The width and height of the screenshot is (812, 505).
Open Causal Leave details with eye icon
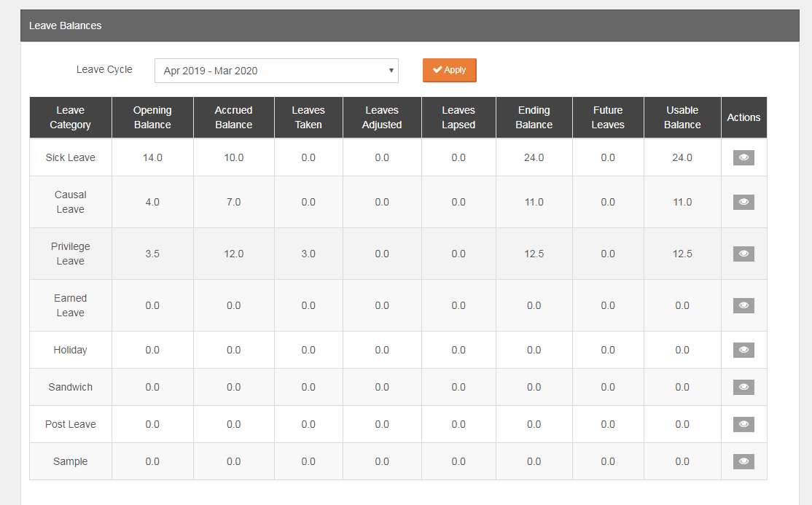tap(743, 201)
